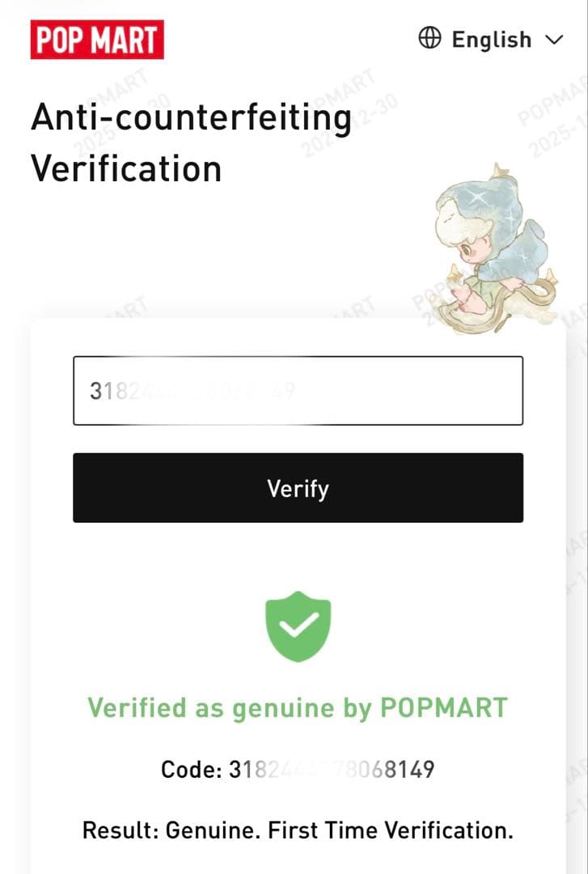Click the red POP MART logo
This screenshot has height=874, width=588.
(97, 40)
